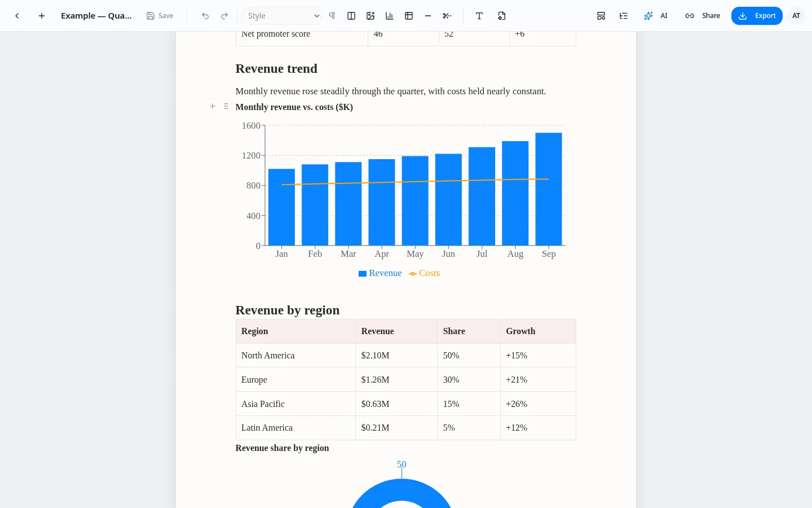Grab the drag handle beside the chart title
This screenshot has height=508, width=812.
coord(226,106)
